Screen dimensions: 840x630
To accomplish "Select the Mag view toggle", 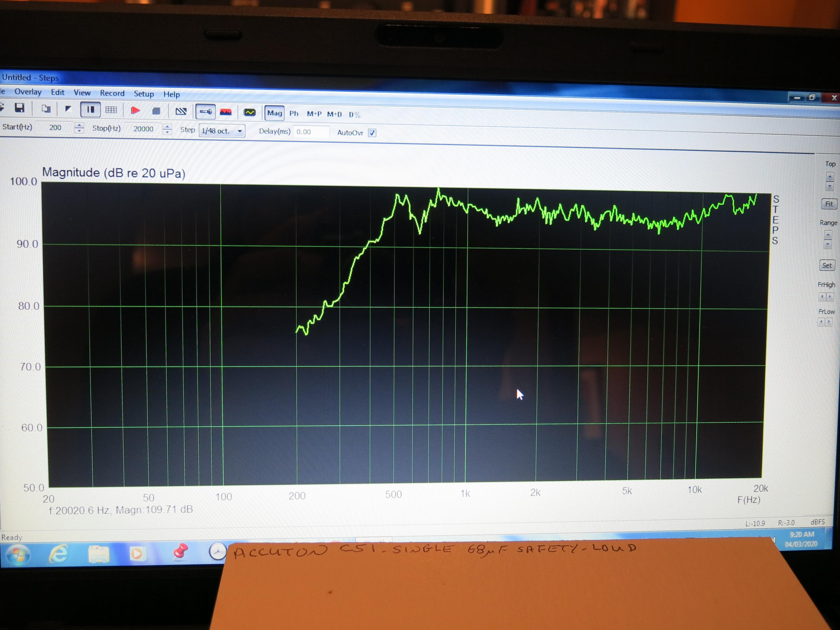I will pyautogui.click(x=275, y=113).
